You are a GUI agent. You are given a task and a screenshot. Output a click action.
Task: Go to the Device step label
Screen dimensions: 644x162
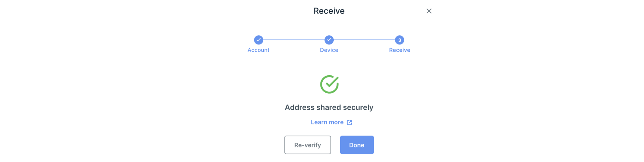329,50
